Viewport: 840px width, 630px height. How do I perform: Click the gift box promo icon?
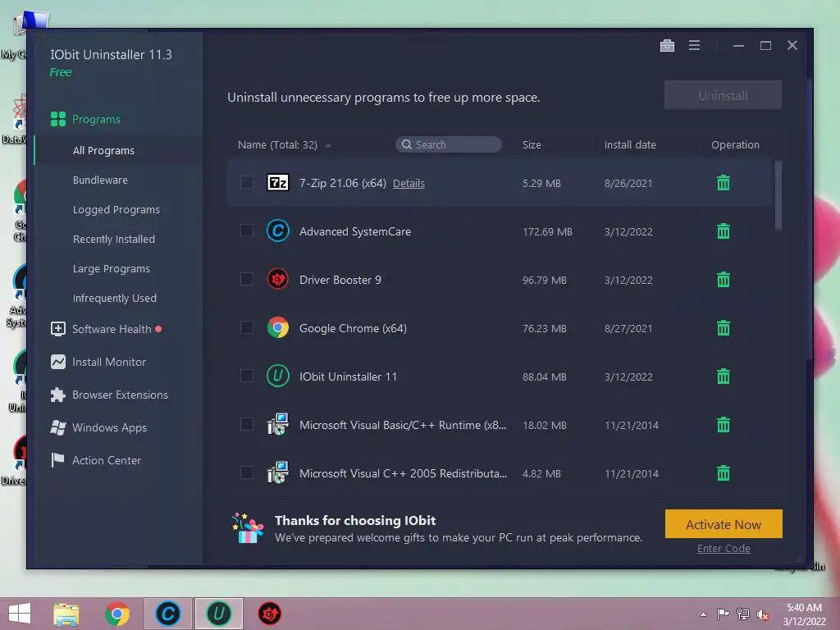click(x=248, y=528)
